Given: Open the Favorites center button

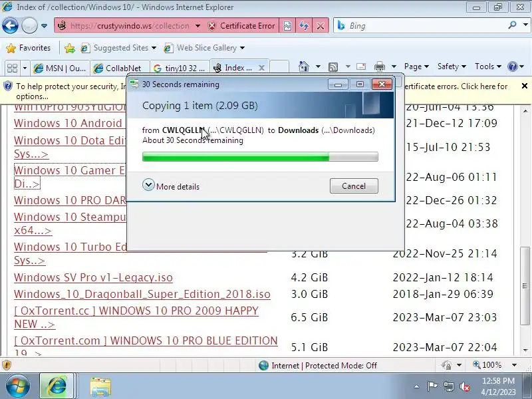Looking at the screenshot, I should click(x=29, y=48).
